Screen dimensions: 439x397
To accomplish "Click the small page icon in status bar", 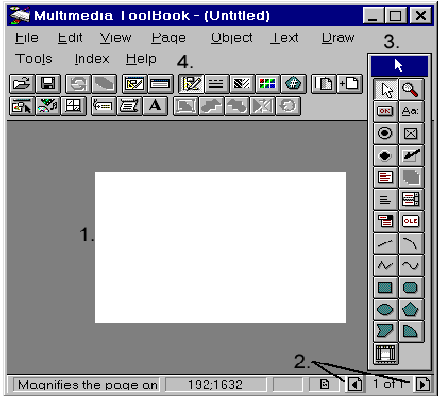I will (324, 384).
